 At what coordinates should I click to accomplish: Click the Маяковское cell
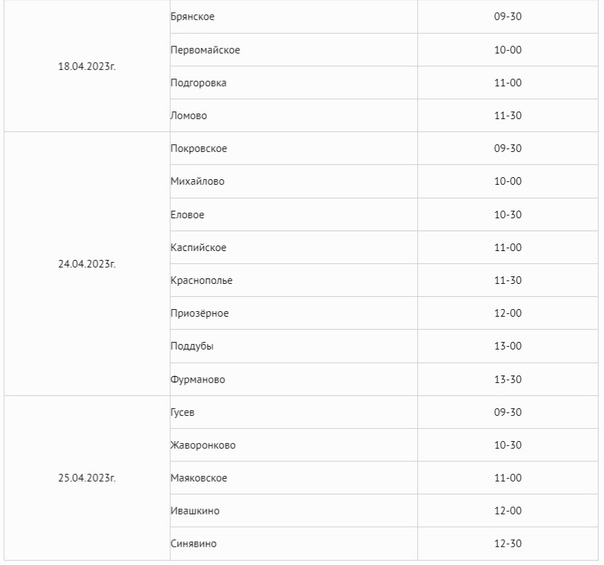click(199, 479)
